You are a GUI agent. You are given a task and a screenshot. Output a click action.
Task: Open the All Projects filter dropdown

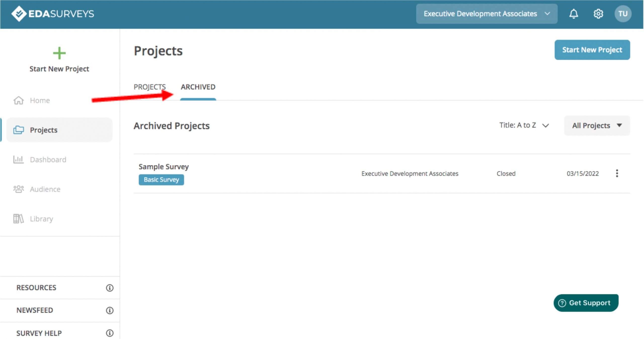click(597, 125)
